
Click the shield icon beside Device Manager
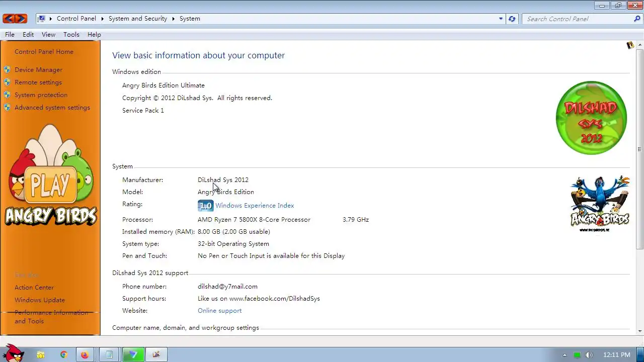click(7, 69)
